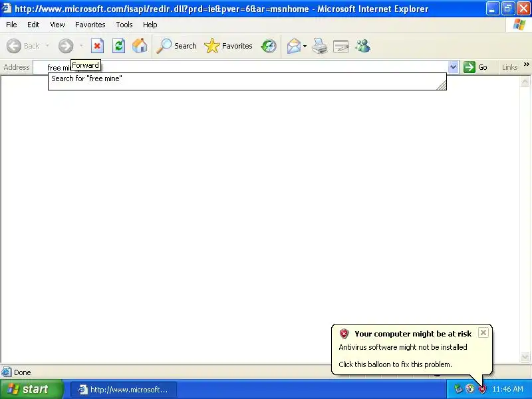Open the Messenger people icon

[x=362, y=46]
